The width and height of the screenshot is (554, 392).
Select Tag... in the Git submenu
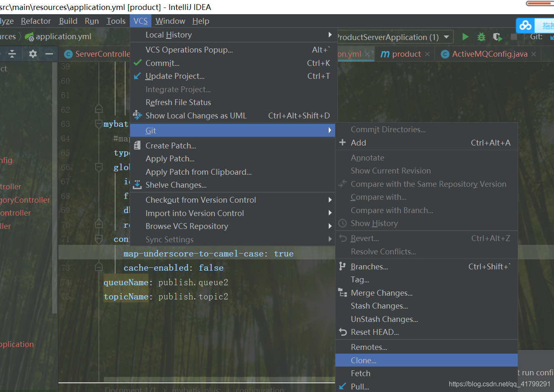tap(426, 279)
